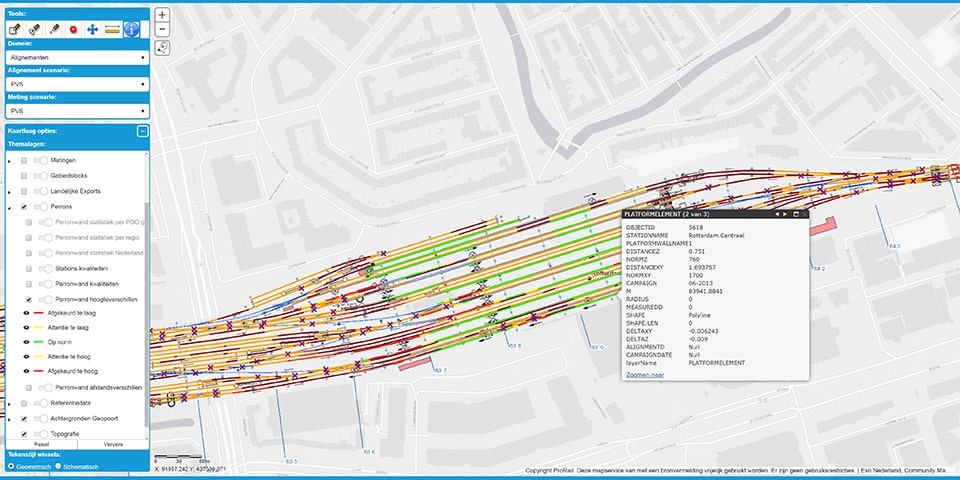
Task: Click the Ververs refresh button
Action: click(x=113, y=444)
